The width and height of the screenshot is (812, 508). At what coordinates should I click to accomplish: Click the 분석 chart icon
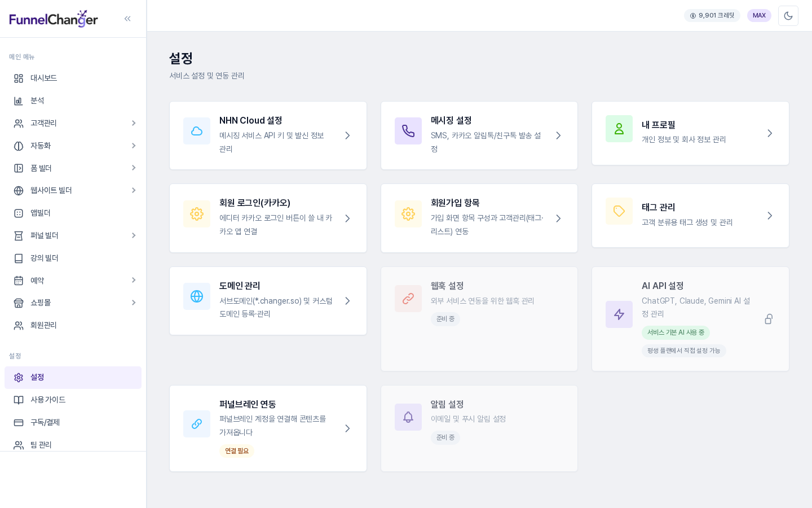tap(19, 101)
